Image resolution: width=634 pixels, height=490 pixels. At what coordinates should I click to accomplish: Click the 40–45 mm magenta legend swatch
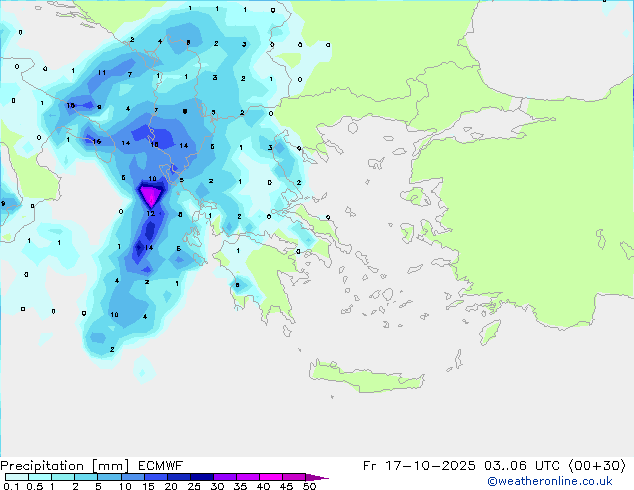click(x=271, y=477)
